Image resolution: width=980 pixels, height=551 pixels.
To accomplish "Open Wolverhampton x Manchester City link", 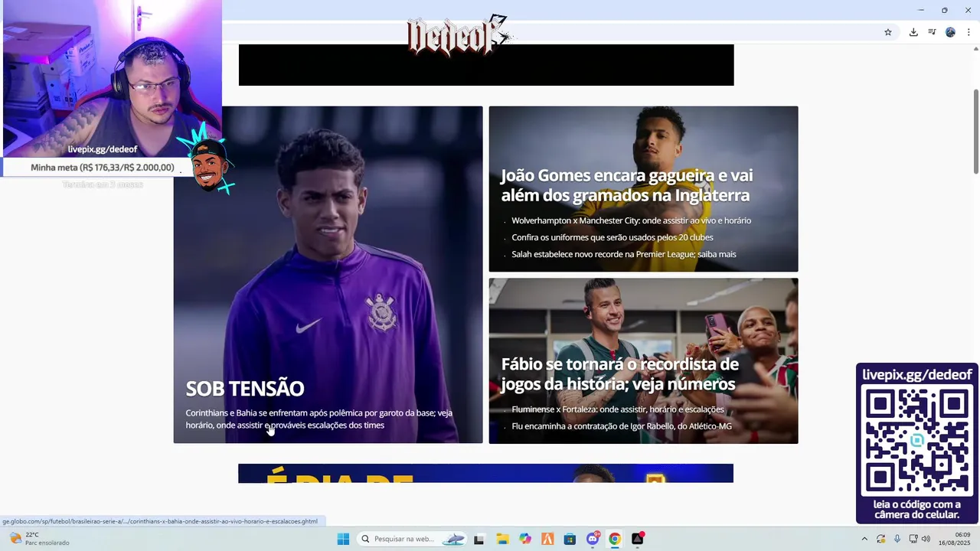I will pyautogui.click(x=631, y=220).
